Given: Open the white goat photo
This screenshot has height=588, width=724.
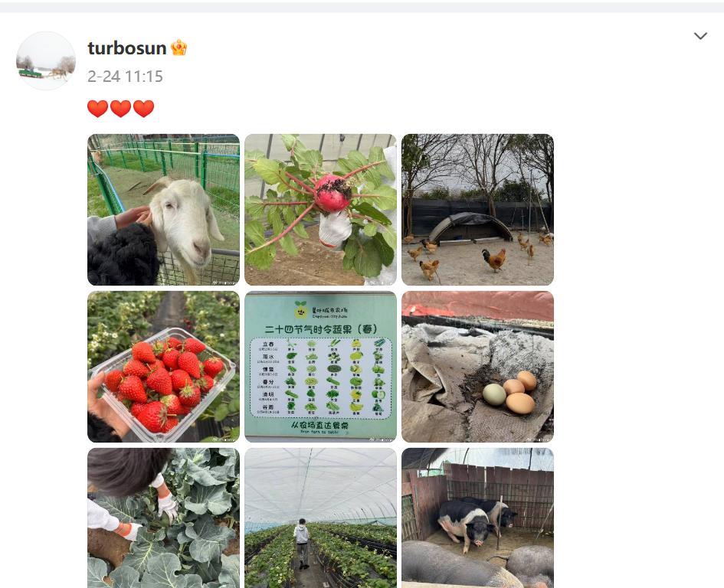Looking at the screenshot, I should click(163, 210).
